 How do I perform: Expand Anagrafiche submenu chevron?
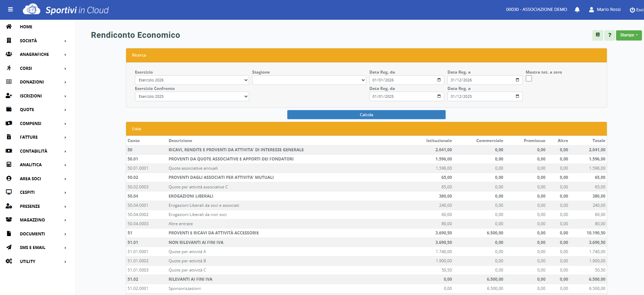[x=65, y=55]
